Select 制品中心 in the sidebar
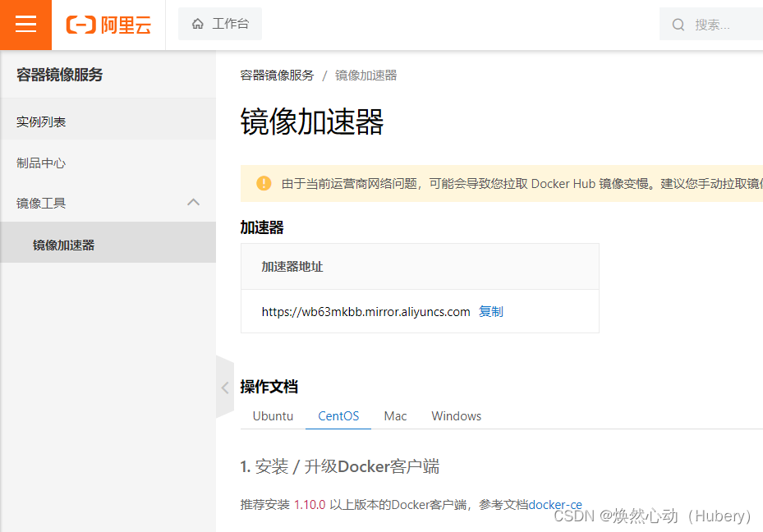The width and height of the screenshot is (763, 532). tap(108, 163)
